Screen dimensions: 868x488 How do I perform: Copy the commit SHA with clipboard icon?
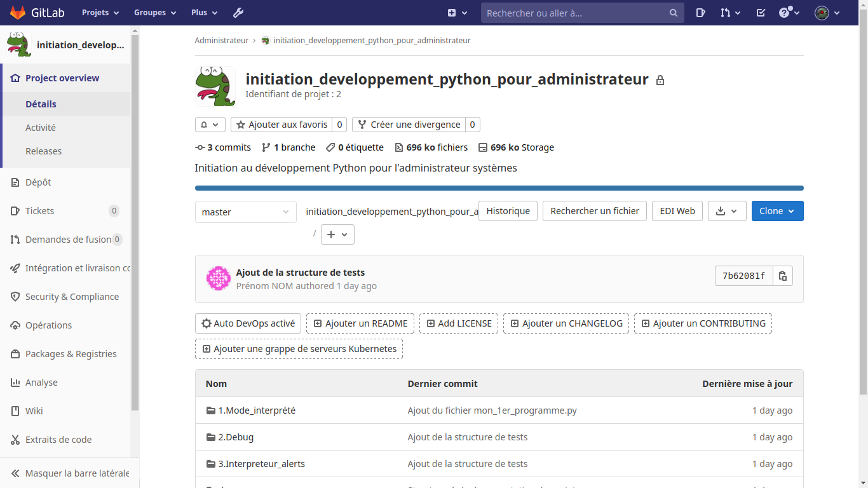coord(783,276)
